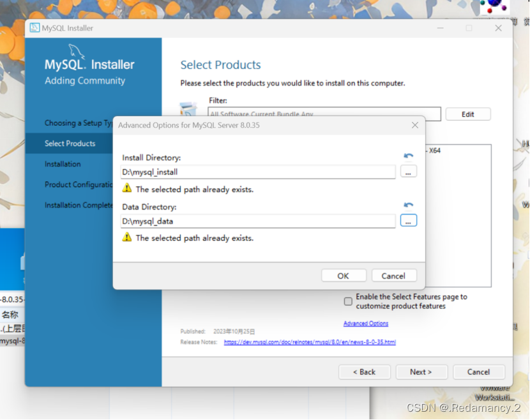Browse for the Data Directory folder
Image resolution: width=530 pixels, height=420 pixels.
coord(408,221)
